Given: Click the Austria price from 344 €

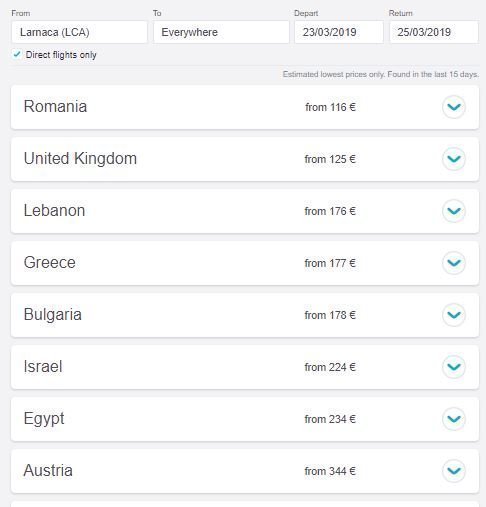Looking at the screenshot, I should click(x=330, y=471).
